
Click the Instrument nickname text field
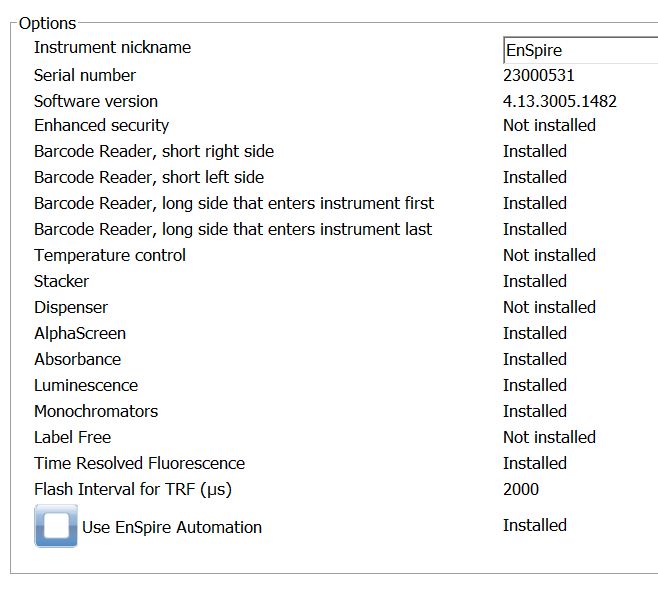pyautogui.click(x=580, y=50)
